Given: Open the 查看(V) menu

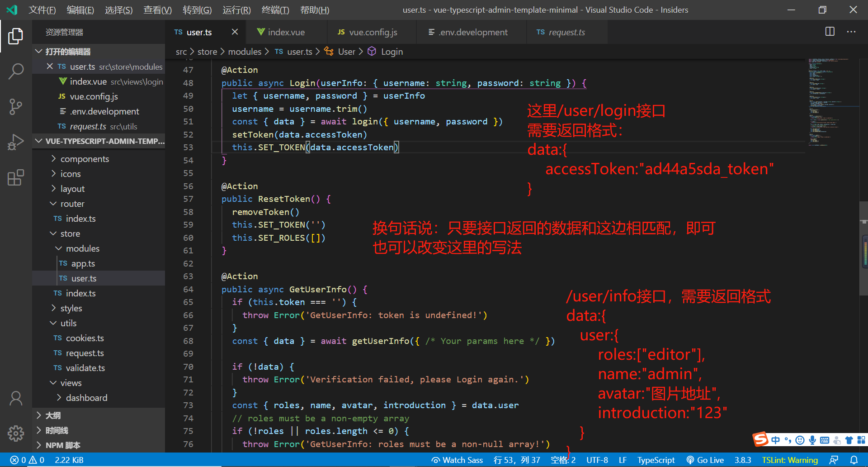Looking at the screenshot, I should tap(158, 10).
